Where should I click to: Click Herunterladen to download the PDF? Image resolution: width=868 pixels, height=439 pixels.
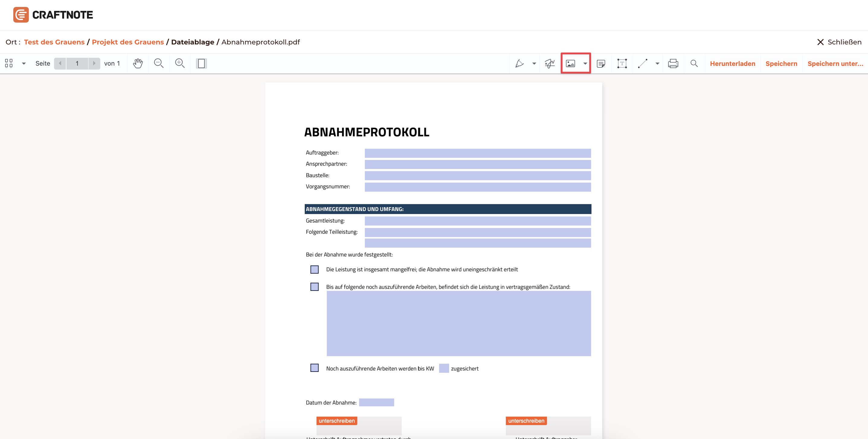coord(732,63)
